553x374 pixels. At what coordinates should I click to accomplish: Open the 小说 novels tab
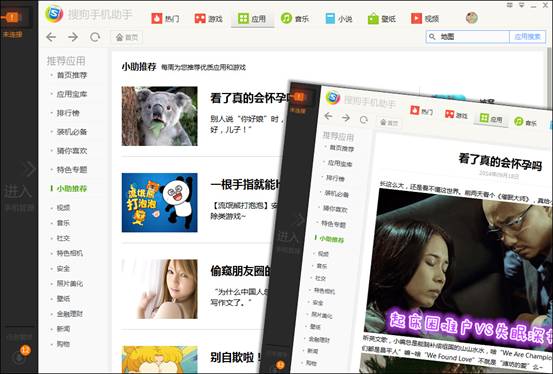(x=339, y=18)
